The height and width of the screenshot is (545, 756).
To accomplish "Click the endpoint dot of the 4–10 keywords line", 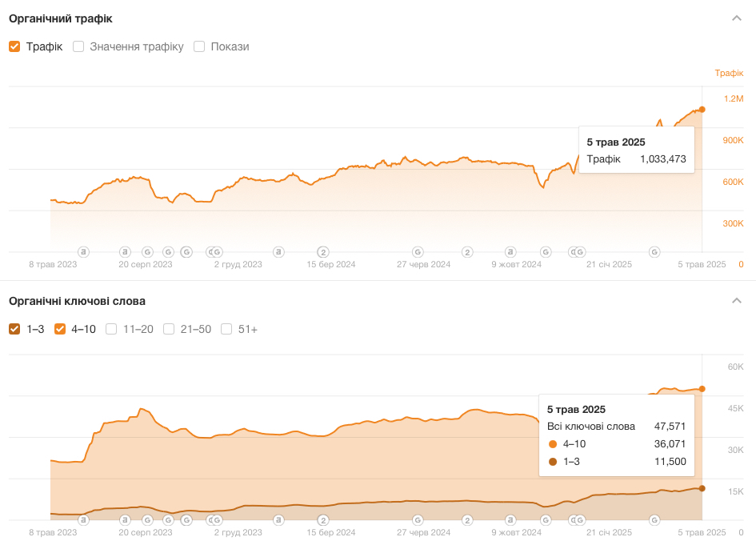I will 702,389.
